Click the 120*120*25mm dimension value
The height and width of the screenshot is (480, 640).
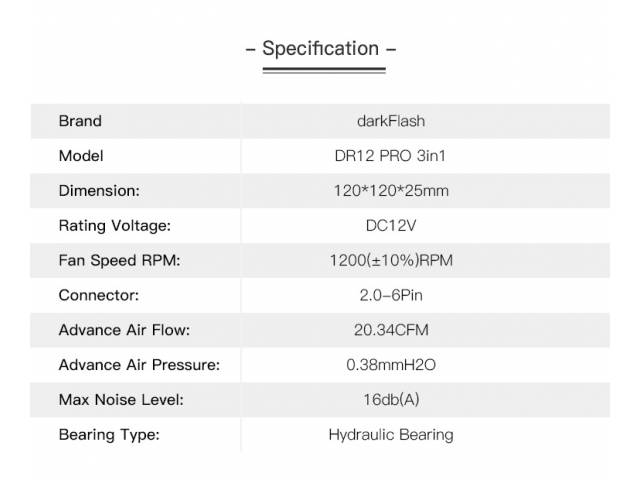pos(391,190)
